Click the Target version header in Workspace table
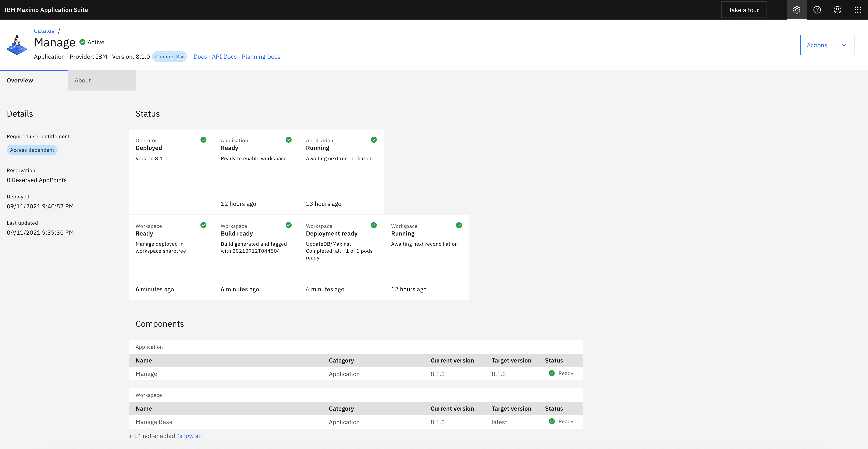Viewport: 868px width, 449px height. 511,409
